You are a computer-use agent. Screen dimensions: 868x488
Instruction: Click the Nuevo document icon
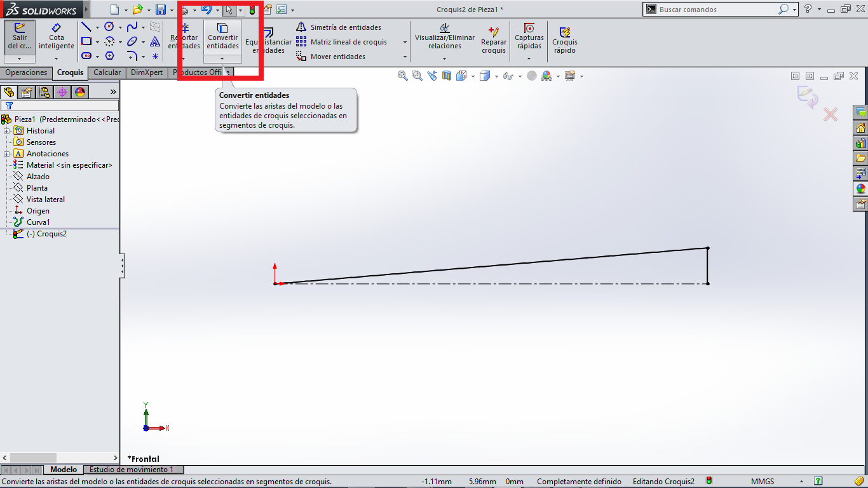[114, 10]
